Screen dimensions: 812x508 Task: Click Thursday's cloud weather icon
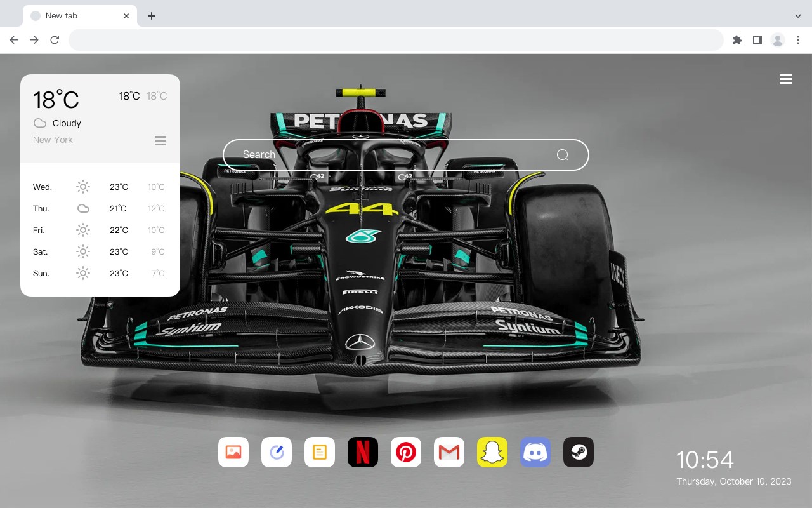(83, 208)
